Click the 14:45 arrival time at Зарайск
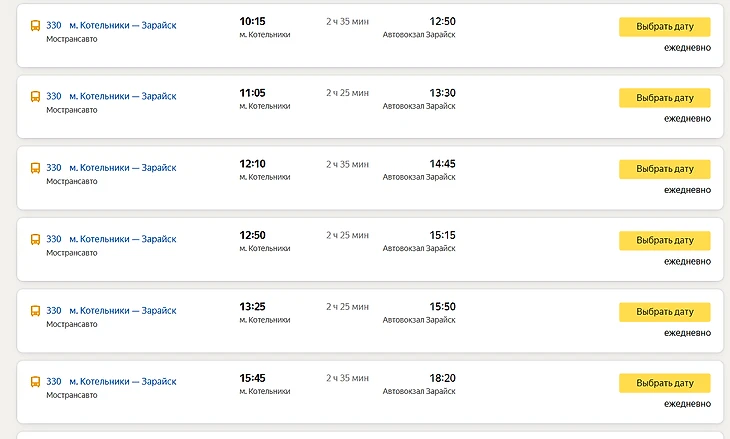Image resolution: width=730 pixels, height=439 pixels. click(x=442, y=164)
